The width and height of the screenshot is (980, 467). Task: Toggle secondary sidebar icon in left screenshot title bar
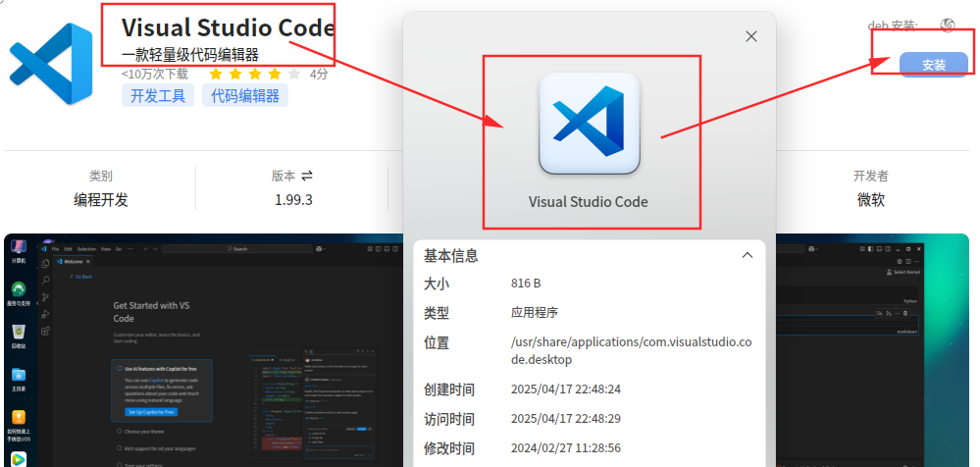(x=395, y=249)
